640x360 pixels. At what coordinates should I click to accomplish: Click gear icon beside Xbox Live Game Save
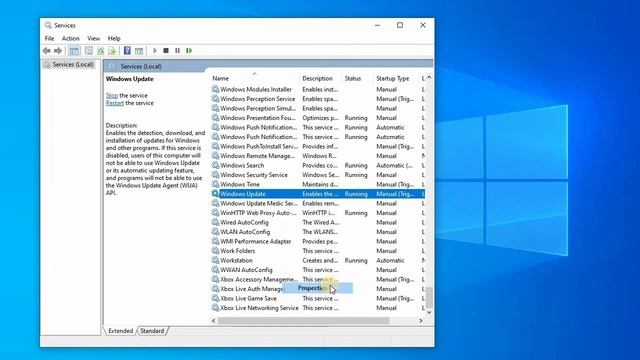(x=215, y=298)
